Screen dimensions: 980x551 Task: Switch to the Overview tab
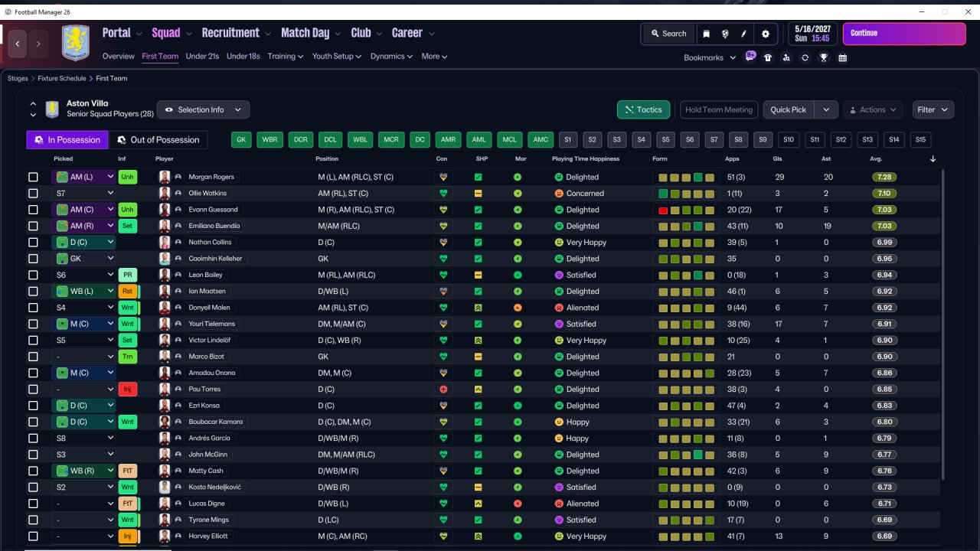(119, 57)
